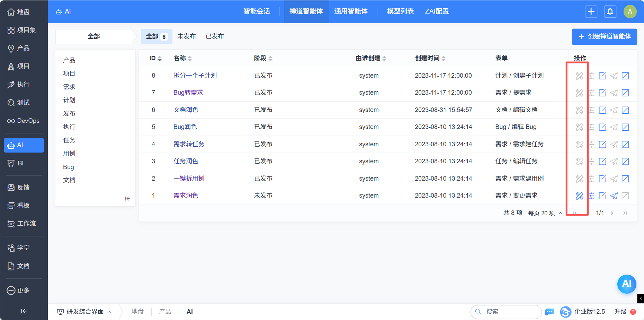Open the 研发综合界面 interface switcher
644x320 pixels.
[x=85, y=312]
